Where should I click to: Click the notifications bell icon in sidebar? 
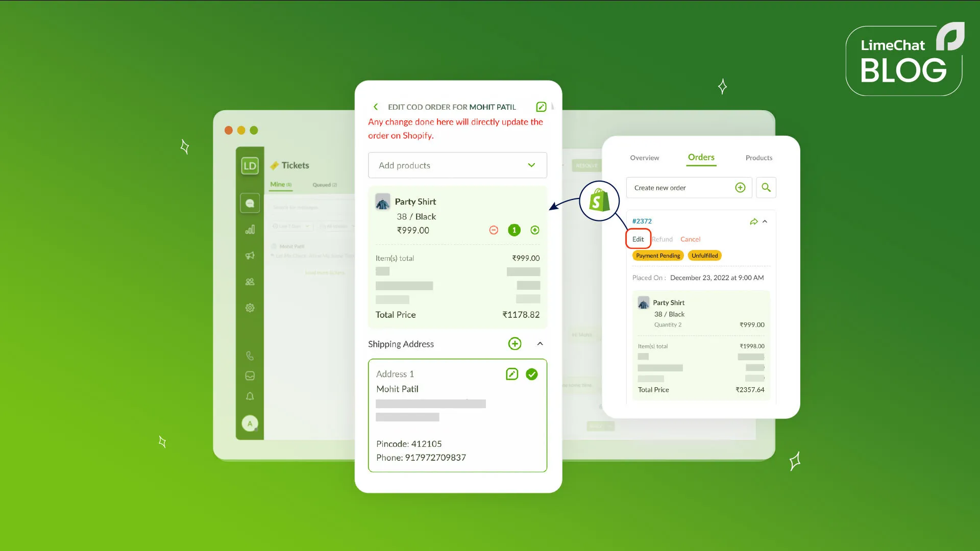click(250, 396)
